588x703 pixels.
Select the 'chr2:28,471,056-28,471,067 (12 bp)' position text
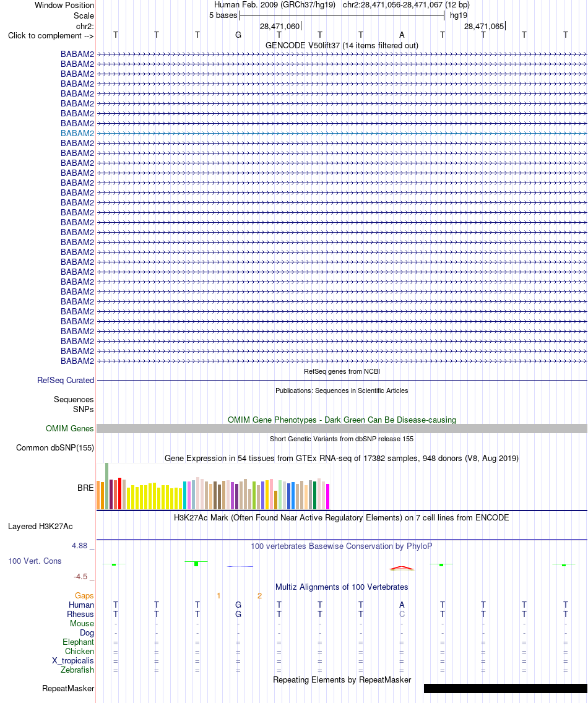click(407, 5)
